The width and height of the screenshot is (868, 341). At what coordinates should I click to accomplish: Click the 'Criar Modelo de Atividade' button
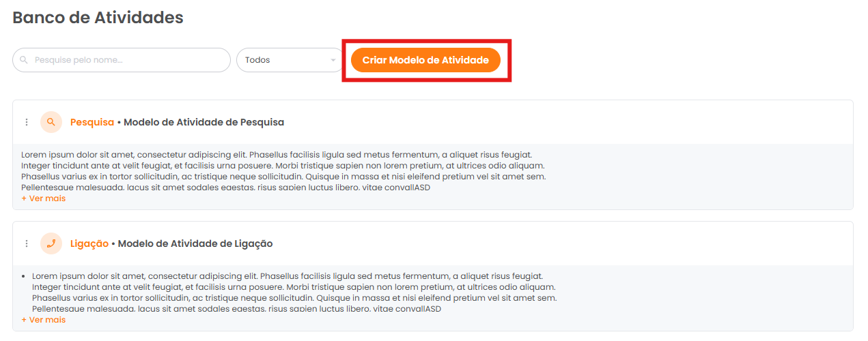pos(425,60)
